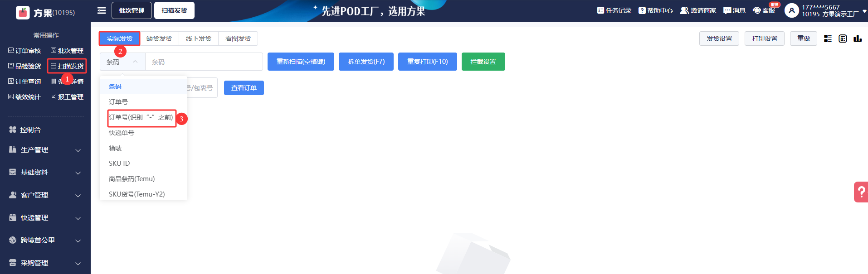Open 品检验货 shortcut
This screenshot has width=868, height=274.
(x=24, y=66)
